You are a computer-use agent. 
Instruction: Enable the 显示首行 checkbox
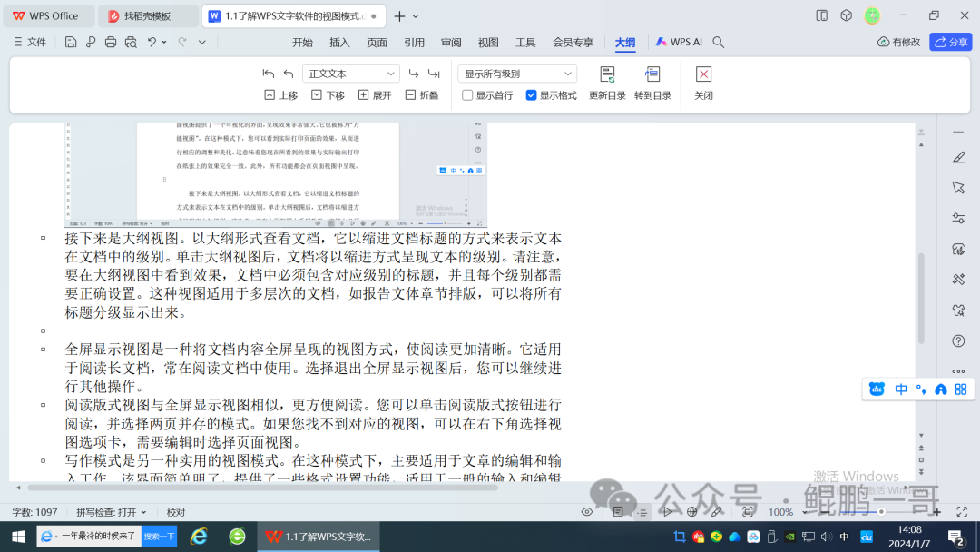[x=467, y=95]
